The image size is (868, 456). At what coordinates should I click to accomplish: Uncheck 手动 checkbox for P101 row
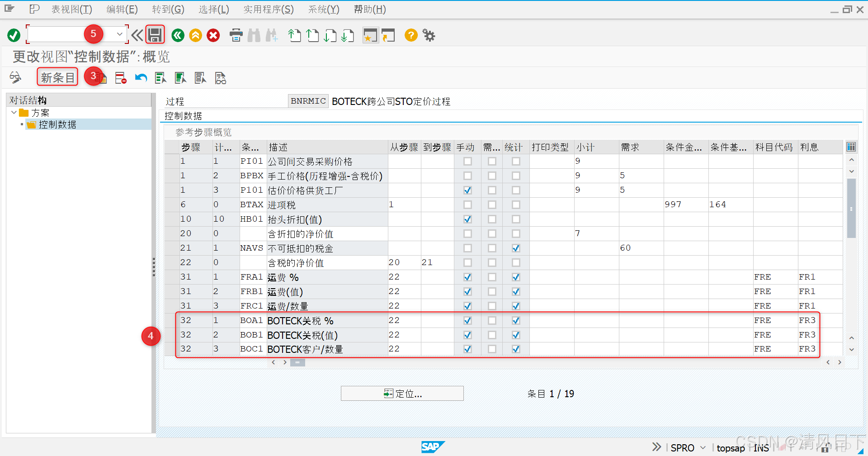[467, 190]
